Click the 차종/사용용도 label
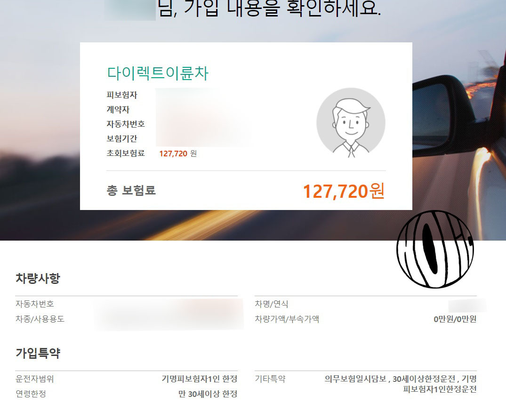Viewport: 506px width, 420px height. [x=40, y=319]
